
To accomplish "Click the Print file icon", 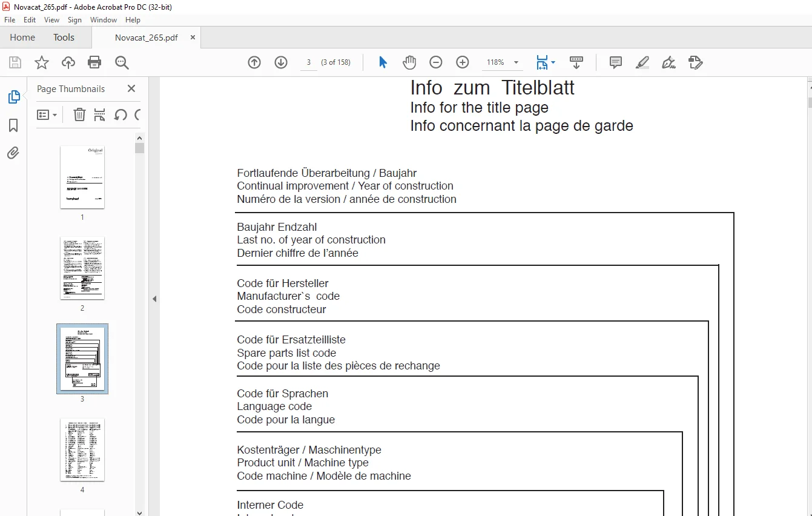I will (94, 62).
